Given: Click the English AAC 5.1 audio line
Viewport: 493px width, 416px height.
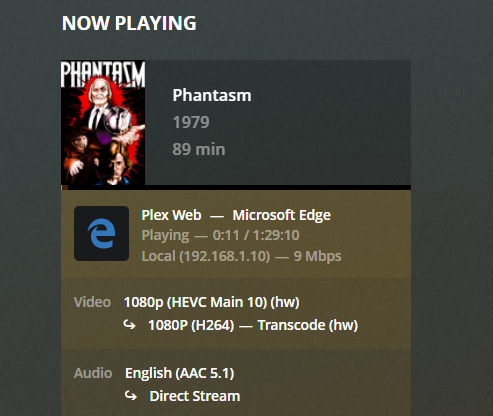Looking at the screenshot, I should (x=180, y=373).
